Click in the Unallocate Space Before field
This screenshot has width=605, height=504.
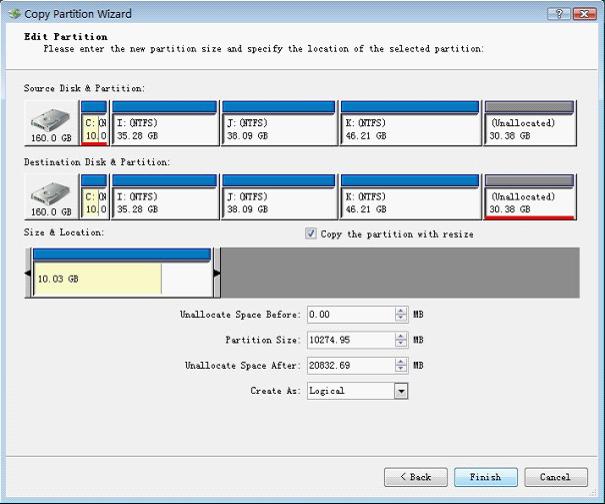(x=351, y=314)
